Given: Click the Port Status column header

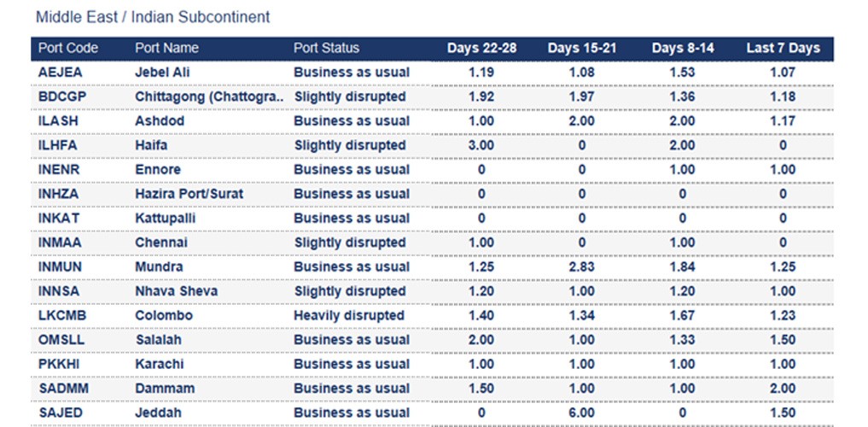Looking at the screenshot, I should pos(326,49).
